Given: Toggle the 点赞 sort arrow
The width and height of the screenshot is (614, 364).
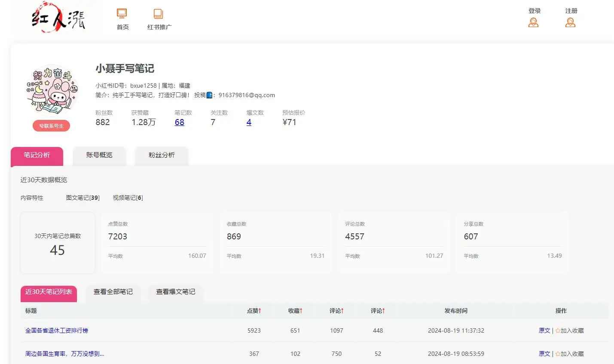Looking at the screenshot, I should pyautogui.click(x=261, y=311).
